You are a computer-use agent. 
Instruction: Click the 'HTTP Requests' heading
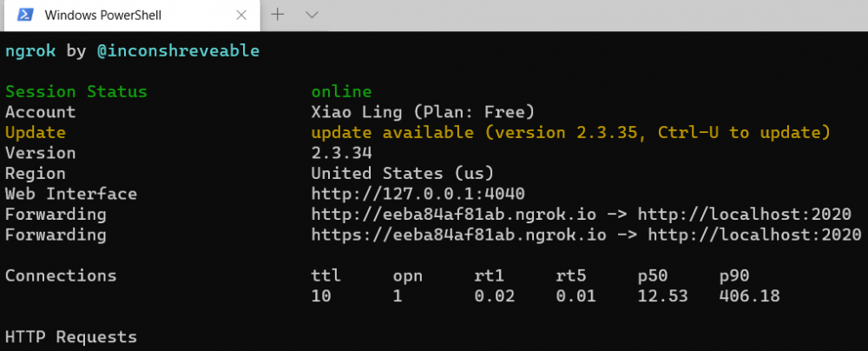(71, 336)
